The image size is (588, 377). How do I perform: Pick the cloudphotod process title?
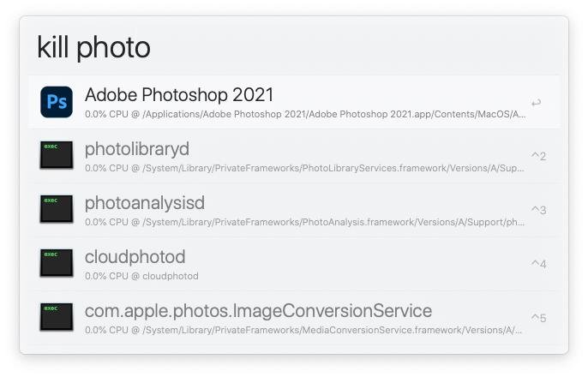[x=135, y=256]
